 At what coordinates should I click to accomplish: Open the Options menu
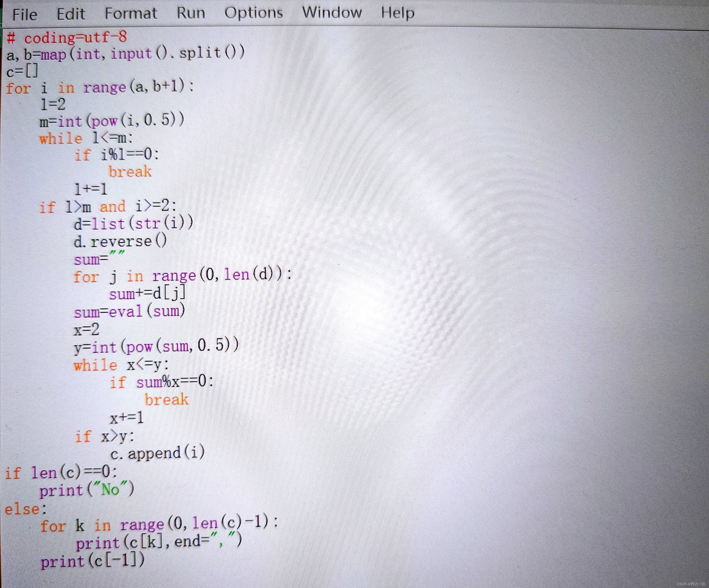click(x=253, y=13)
